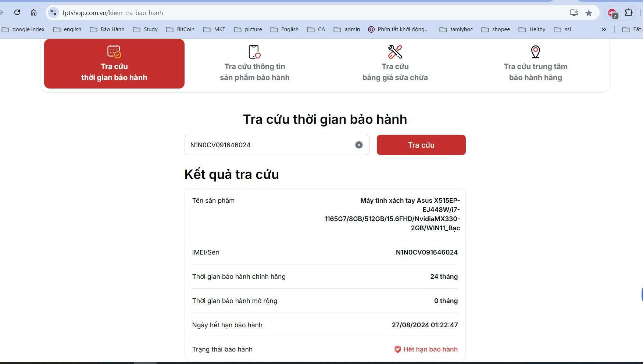Click the calendar check icon on red tab
643x364 pixels.
(x=114, y=51)
